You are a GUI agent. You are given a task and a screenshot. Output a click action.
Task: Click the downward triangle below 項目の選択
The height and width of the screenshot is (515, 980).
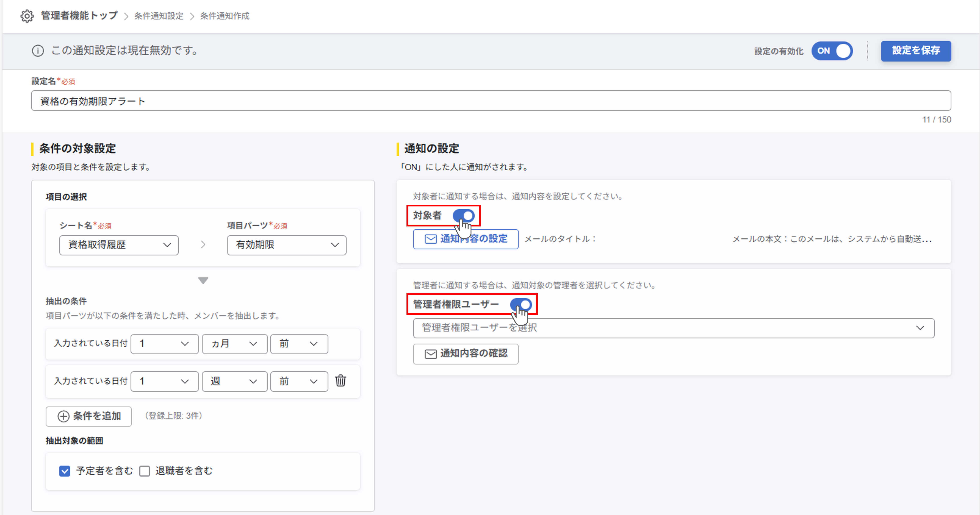203,280
